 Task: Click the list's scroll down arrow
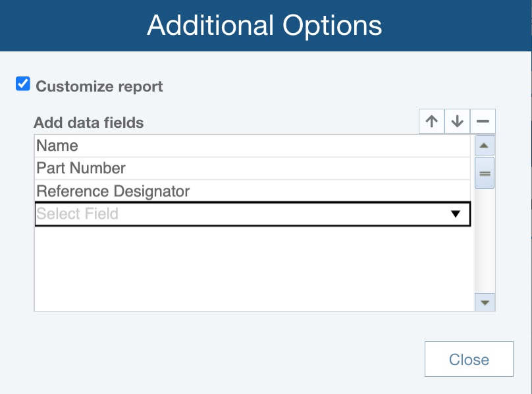click(x=485, y=302)
